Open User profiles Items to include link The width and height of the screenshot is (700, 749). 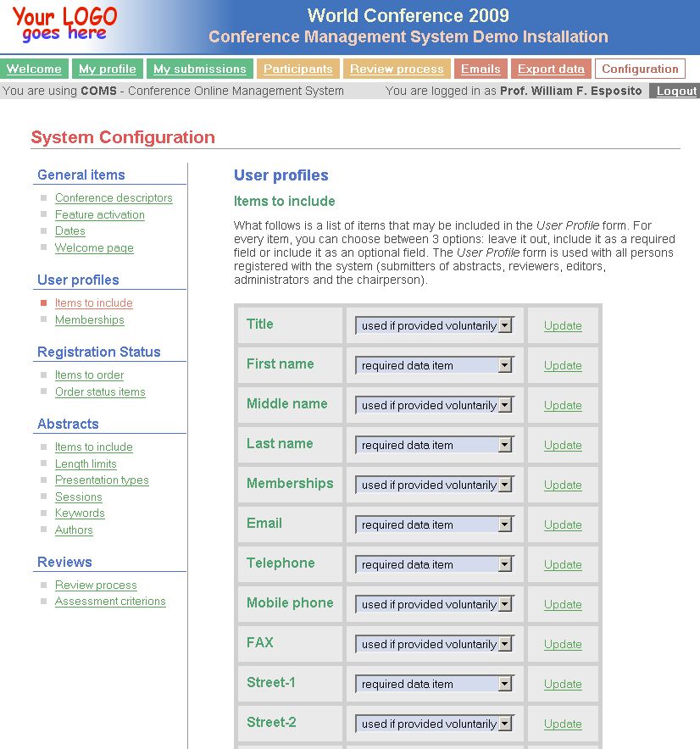[x=94, y=302]
